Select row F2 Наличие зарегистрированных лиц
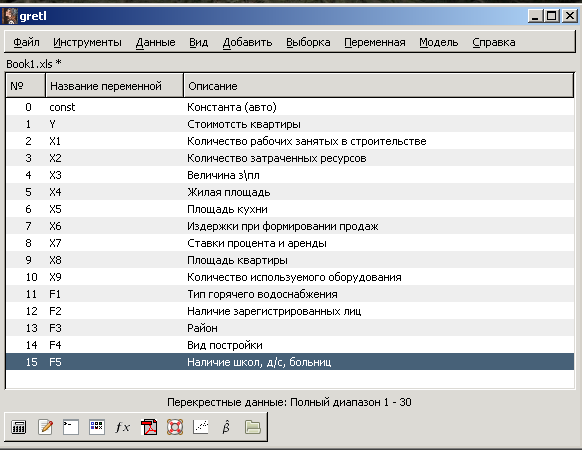This screenshot has height=450, width=582. tap(290, 311)
